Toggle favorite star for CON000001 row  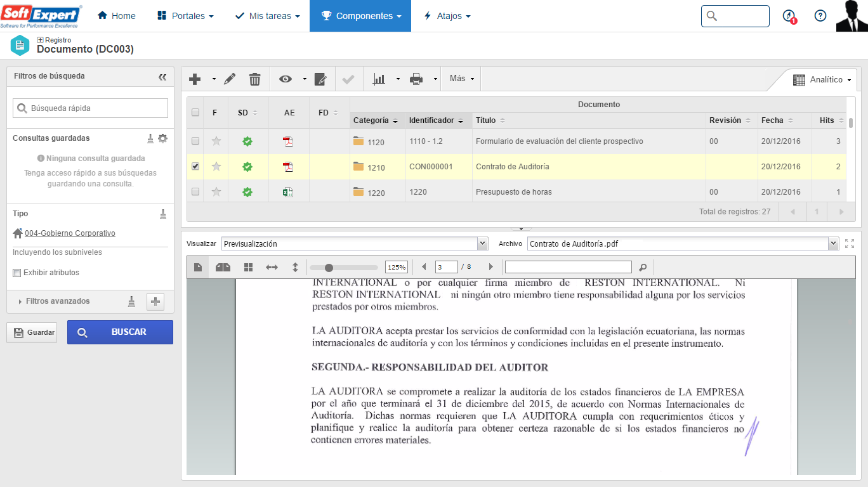tap(216, 166)
